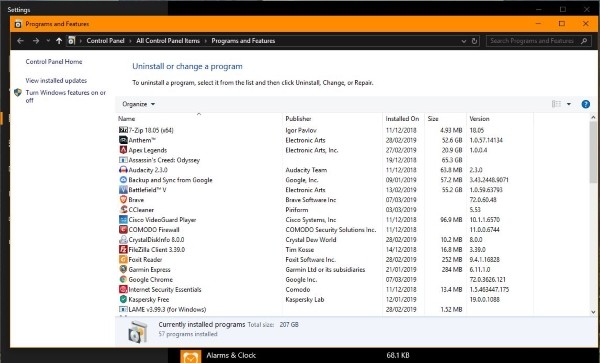Screen dimensions: 600x363
Task: Sort list by Name column header
Action: (199, 119)
